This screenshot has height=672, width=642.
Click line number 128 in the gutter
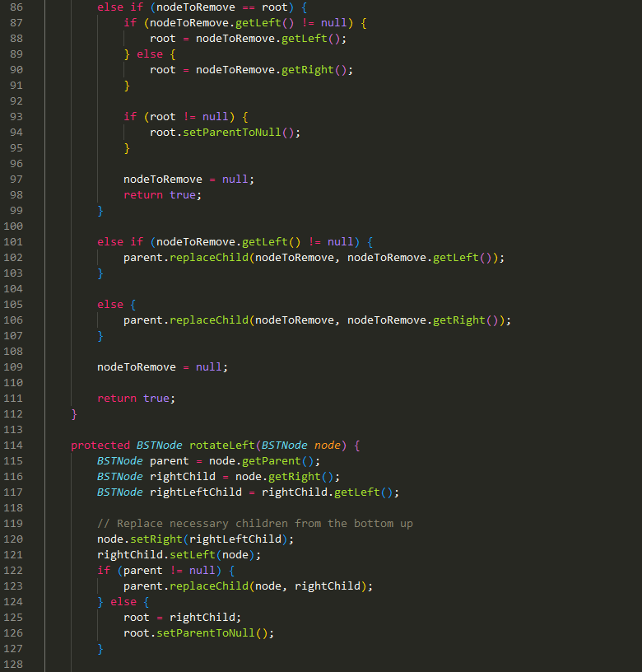(x=13, y=665)
